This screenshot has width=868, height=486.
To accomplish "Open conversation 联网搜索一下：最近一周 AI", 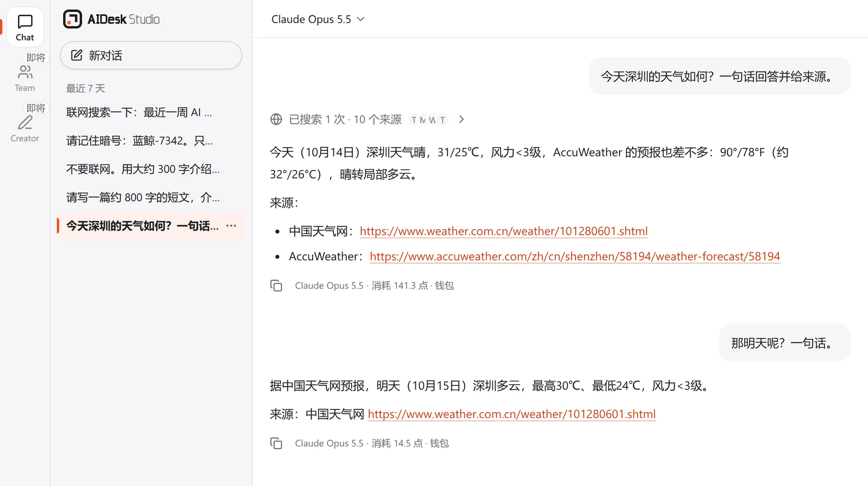I will (x=151, y=112).
